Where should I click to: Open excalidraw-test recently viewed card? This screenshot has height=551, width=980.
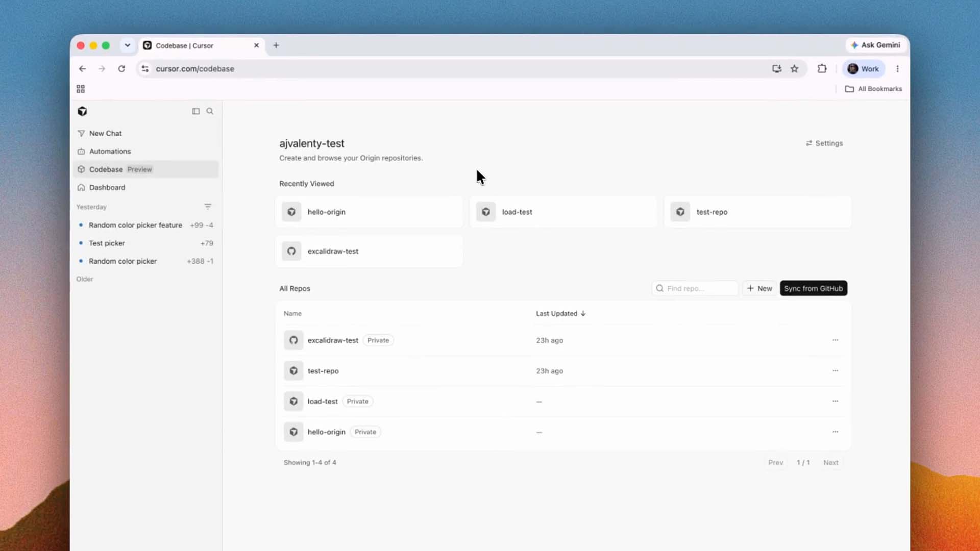369,251
